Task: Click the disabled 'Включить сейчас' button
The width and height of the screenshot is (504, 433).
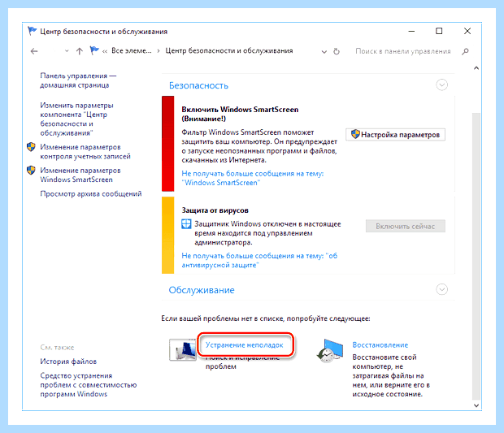Action: pyautogui.click(x=406, y=226)
